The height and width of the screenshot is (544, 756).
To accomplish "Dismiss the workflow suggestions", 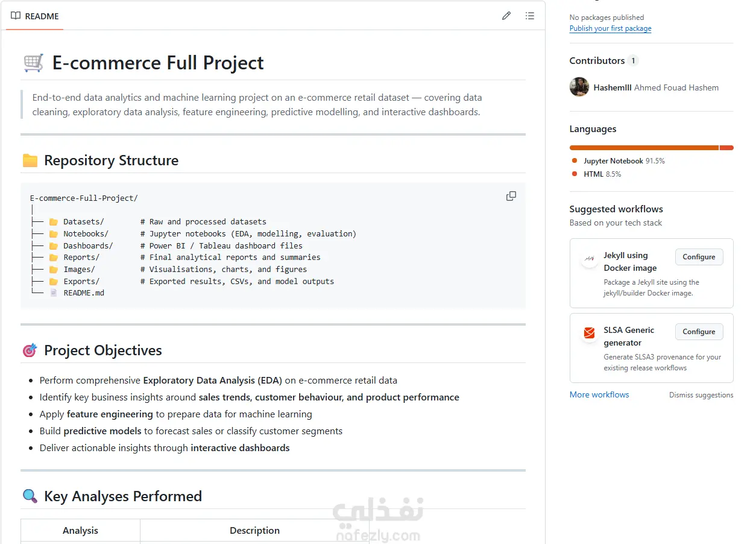I will pyautogui.click(x=701, y=395).
